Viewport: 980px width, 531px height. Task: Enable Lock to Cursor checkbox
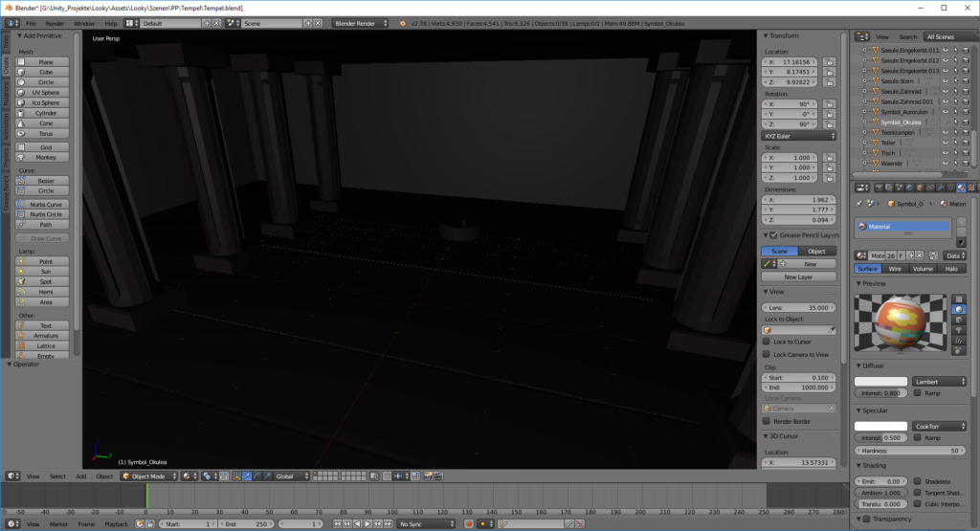click(x=767, y=342)
